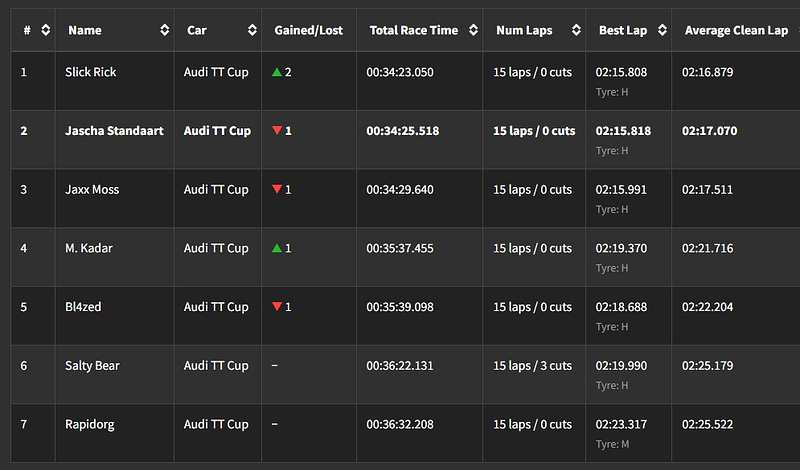Screen dimensions: 800x470
Task: Click the green up arrow in Slick Rick's row
Action: [277, 73]
